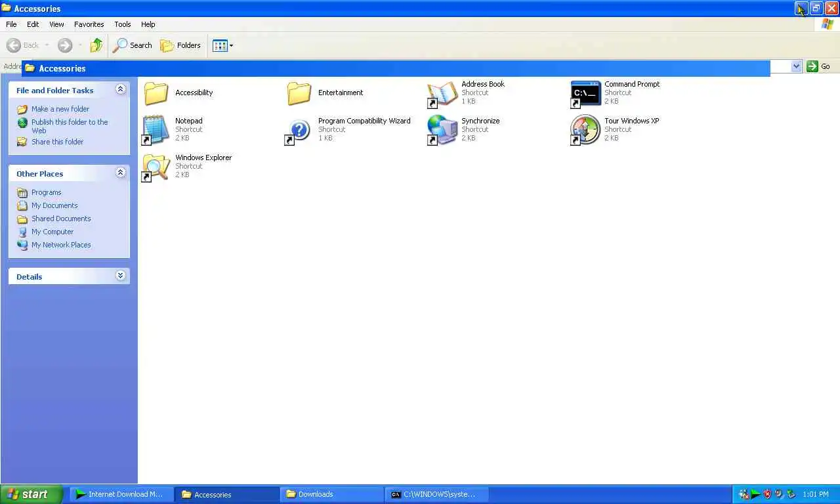Open the View menu

[56, 24]
